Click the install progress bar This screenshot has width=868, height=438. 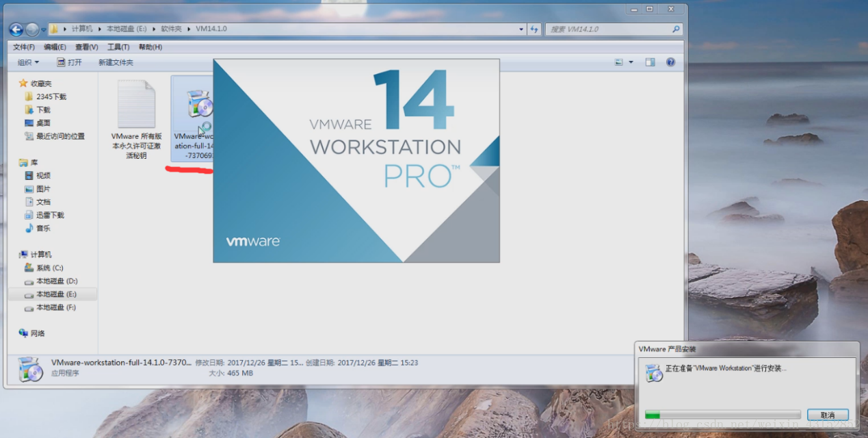click(x=722, y=415)
